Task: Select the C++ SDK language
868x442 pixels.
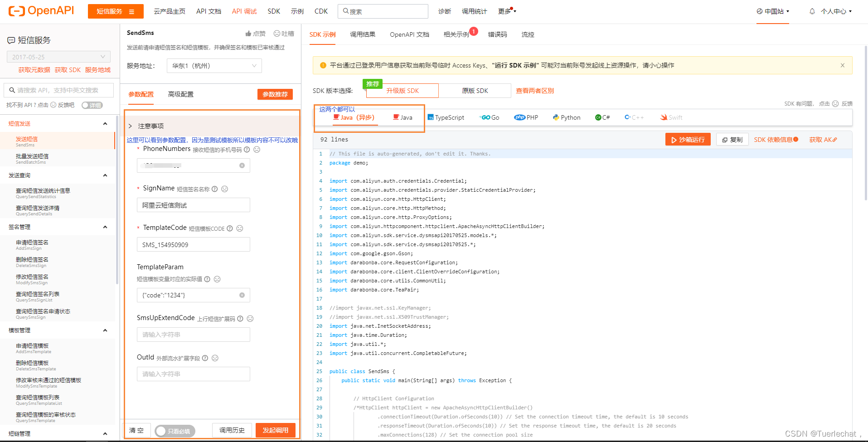Action: click(x=634, y=117)
